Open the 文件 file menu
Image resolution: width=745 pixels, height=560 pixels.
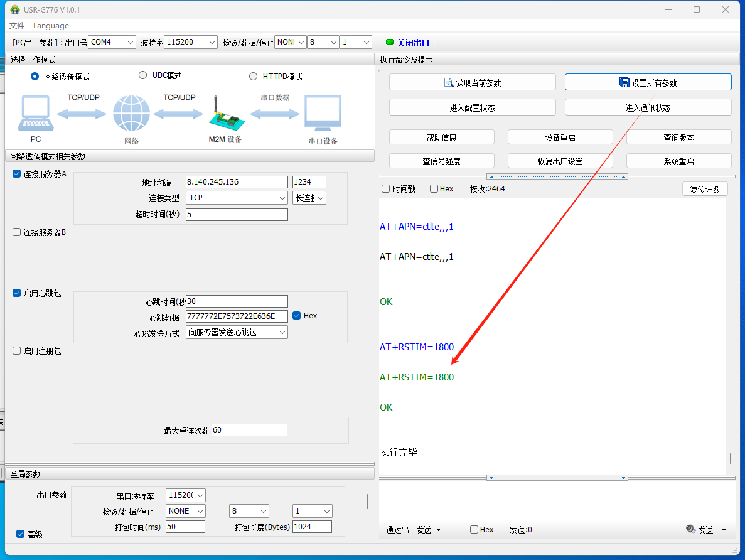(17, 26)
